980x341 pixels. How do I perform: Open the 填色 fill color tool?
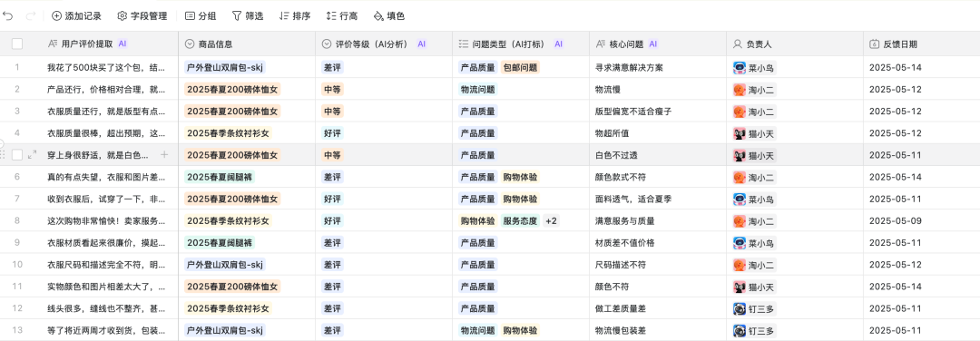tap(388, 15)
